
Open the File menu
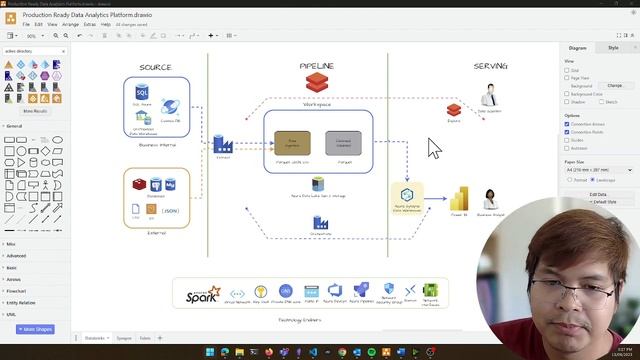(26, 24)
